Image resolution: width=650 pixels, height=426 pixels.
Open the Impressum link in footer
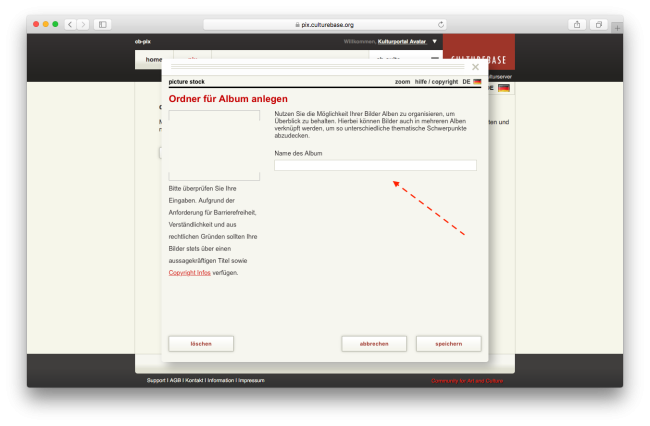click(251, 380)
